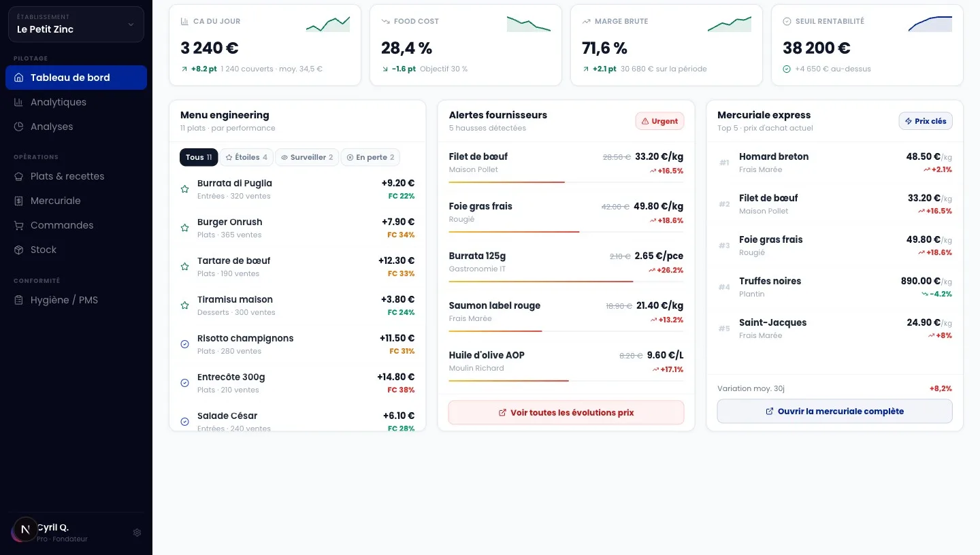Screen dimensions: 980x555
Task: Click the star icon beside Burrata di Puglia
Action: tap(184, 189)
